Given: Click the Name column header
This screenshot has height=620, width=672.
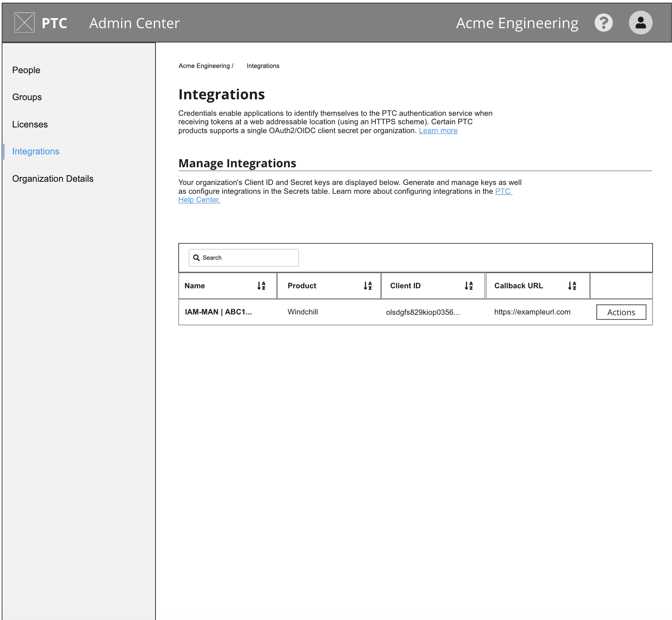Looking at the screenshot, I should point(227,286).
